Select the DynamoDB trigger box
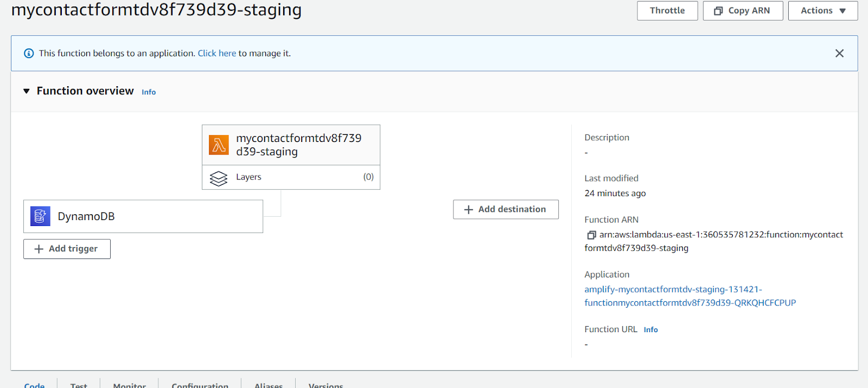Screen dimensions: 868x388 point(143,216)
